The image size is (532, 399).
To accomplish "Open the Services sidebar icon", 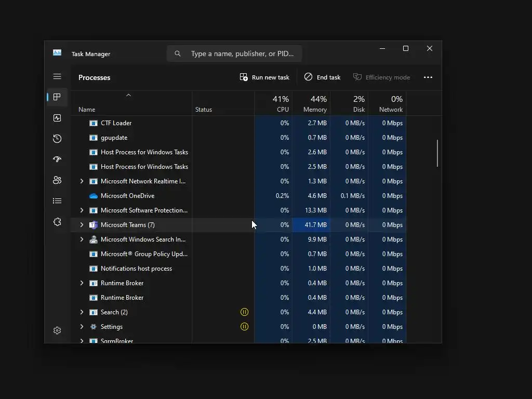I will pos(57,222).
